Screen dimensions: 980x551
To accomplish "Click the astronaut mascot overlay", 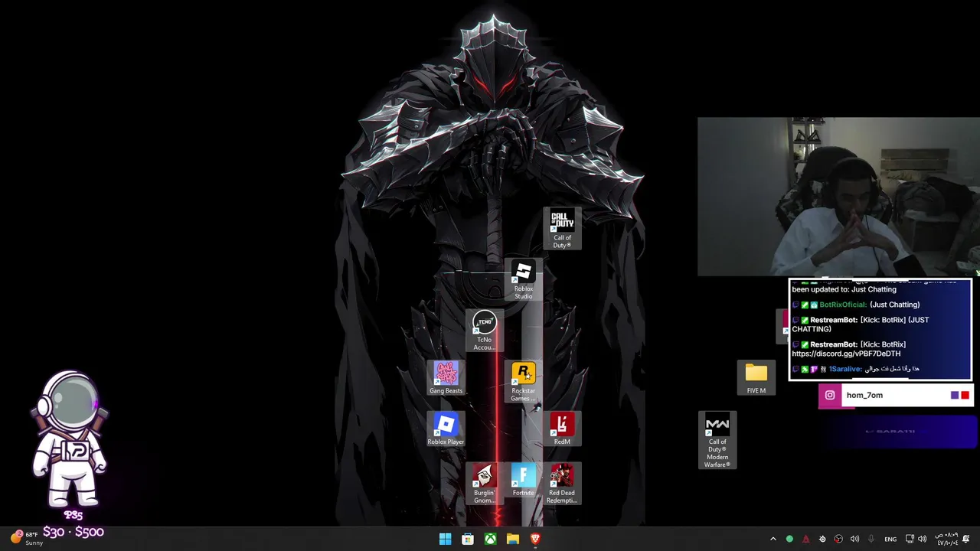I will (69, 440).
